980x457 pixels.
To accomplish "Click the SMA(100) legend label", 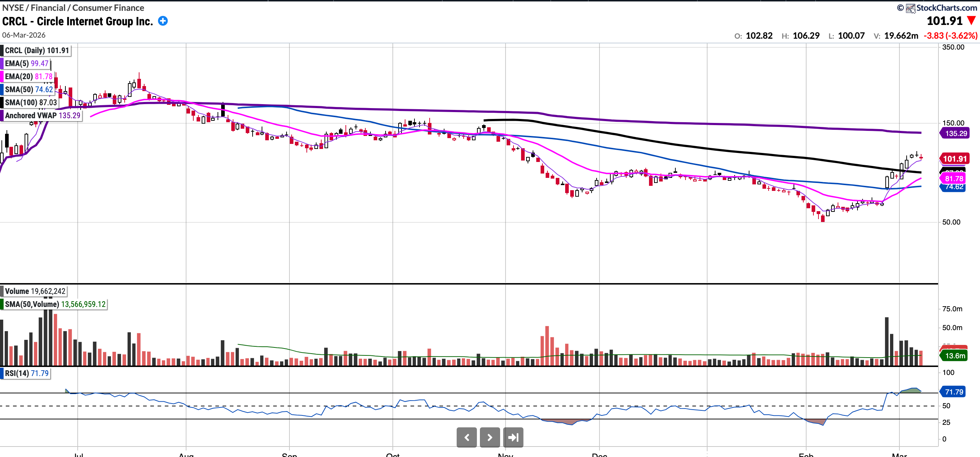I will click(30, 102).
